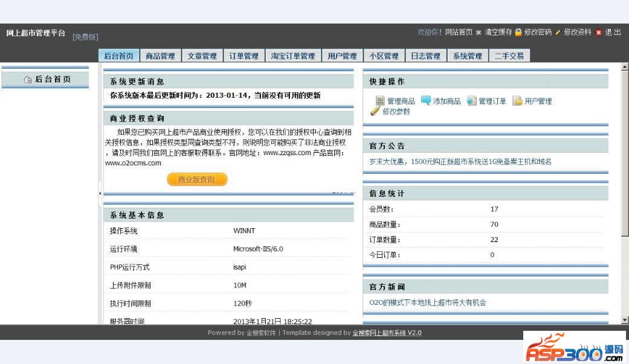Click the home icon in the sidebar
Viewport: 629px width, 364px height.
tap(27, 79)
